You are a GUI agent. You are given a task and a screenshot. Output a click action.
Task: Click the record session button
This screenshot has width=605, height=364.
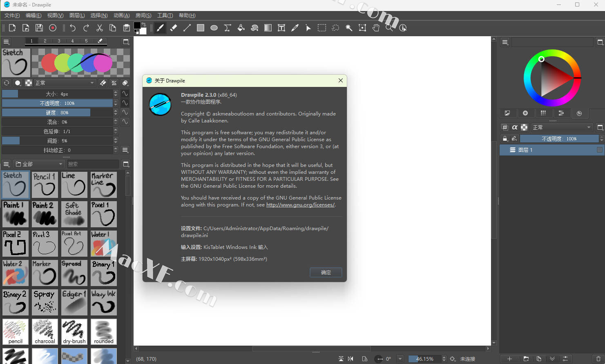pyautogui.click(x=53, y=28)
